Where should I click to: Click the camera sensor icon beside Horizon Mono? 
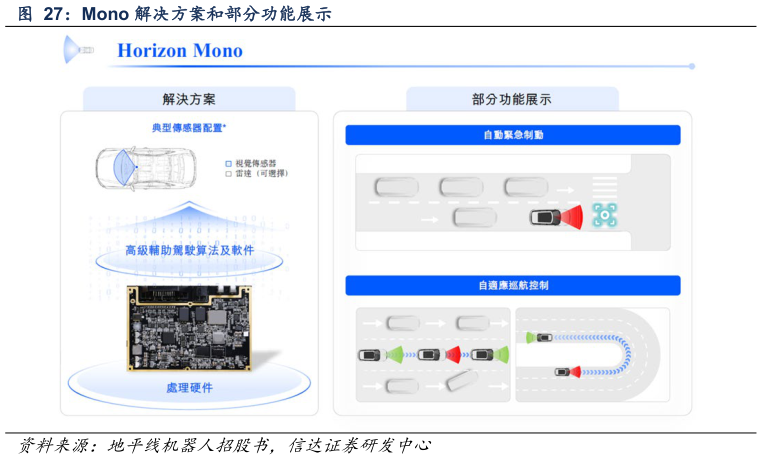(x=79, y=50)
